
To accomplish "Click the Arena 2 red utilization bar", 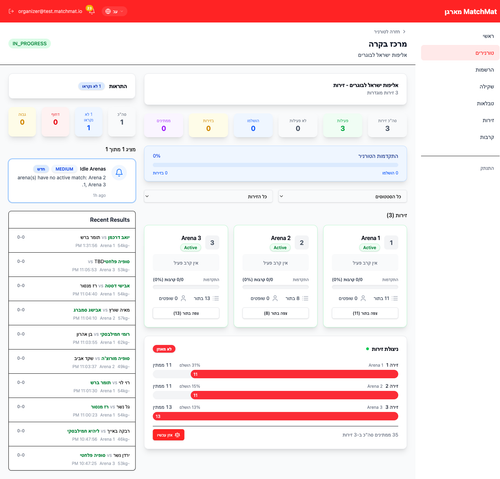I will (294, 395).
